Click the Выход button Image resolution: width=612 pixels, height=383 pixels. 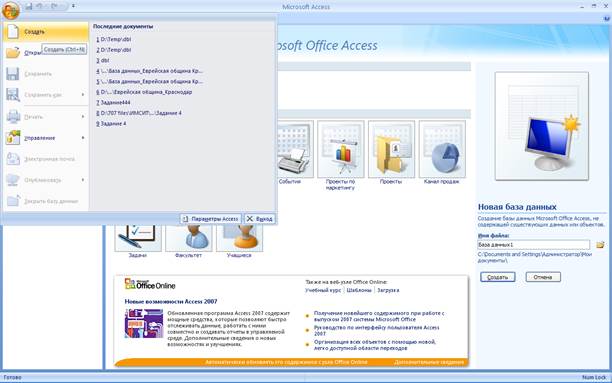pos(260,219)
